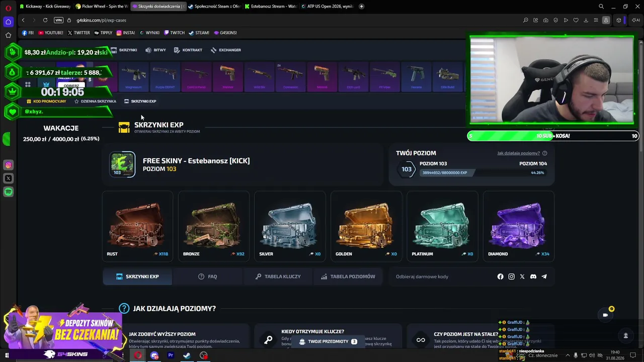Switch to the FAQ tab
Image resolution: width=644 pixels, height=362 pixels.
pyautogui.click(x=207, y=277)
